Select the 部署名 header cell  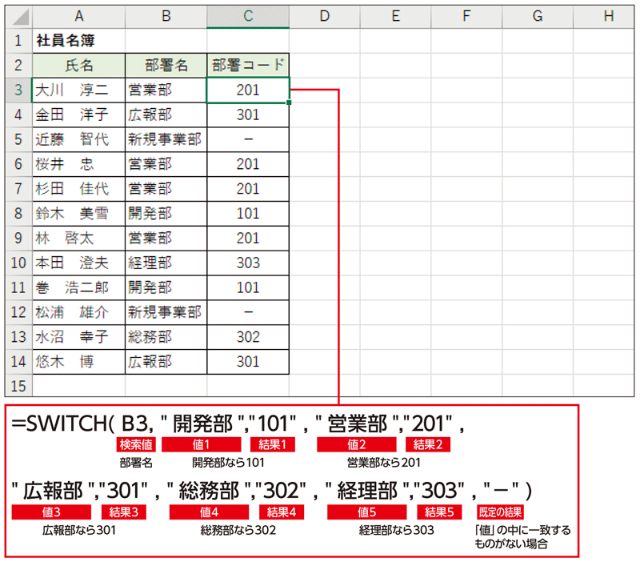(x=166, y=65)
